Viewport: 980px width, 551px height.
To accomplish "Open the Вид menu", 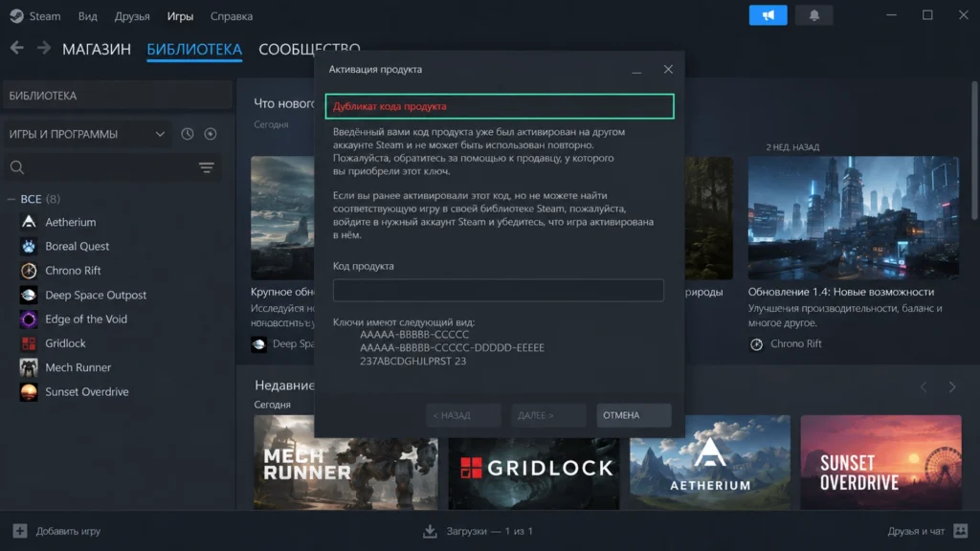I will tap(87, 16).
